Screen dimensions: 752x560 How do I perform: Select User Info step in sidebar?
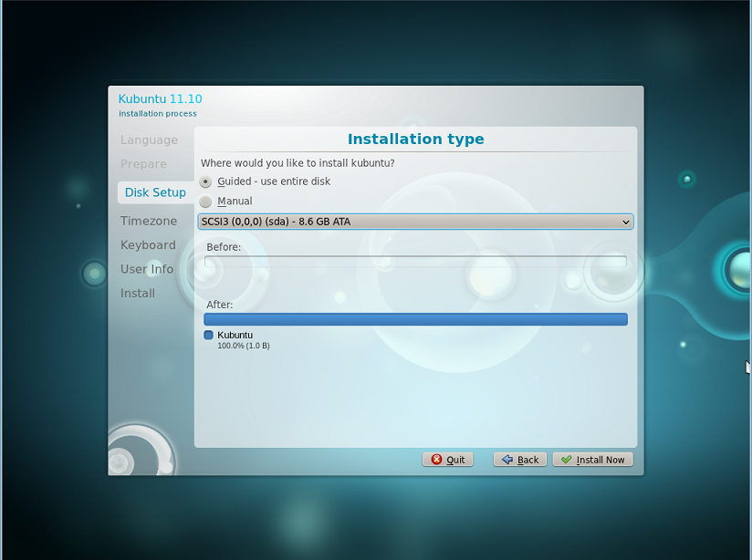[x=147, y=269]
